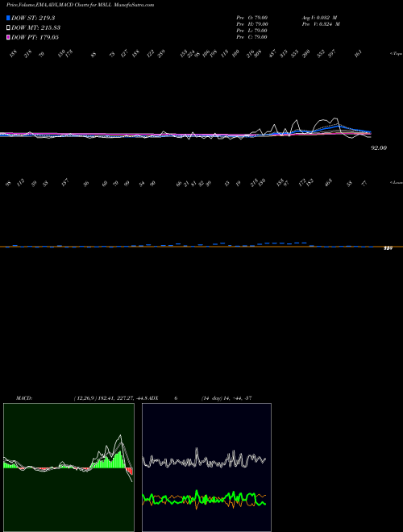The width and height of the screenshot is (403, 532).
Task: Click the 'ADX' indicator label
Action: pyautogui.click(x=153, y=398)
